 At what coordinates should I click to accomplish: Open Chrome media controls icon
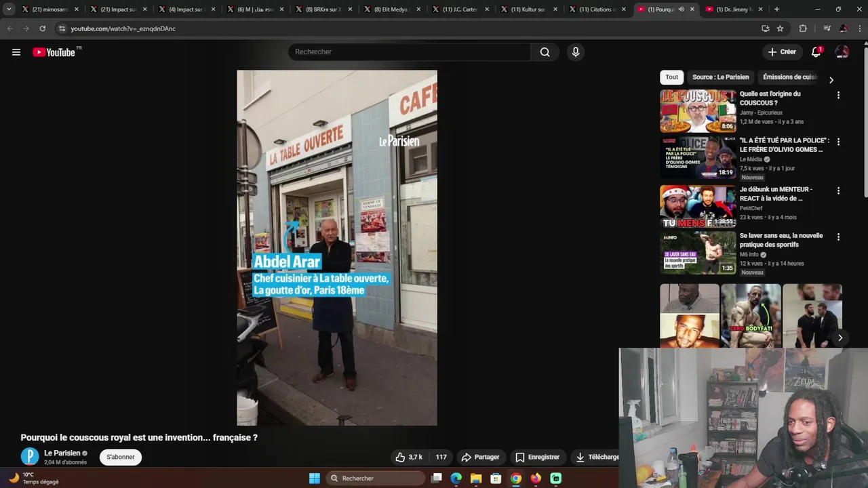coord(827,28)
